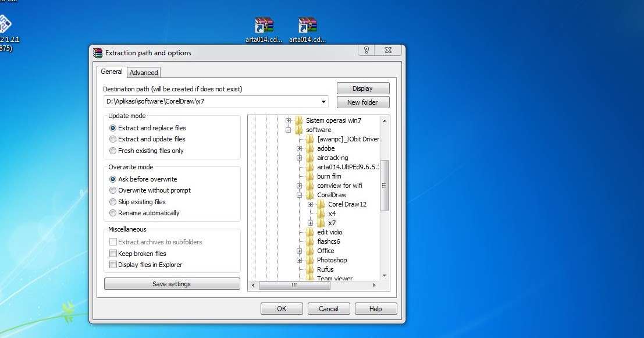This screenshot has height=338, width=644.
Task: Click the Cancel button
Action: (x=329, y=309)
